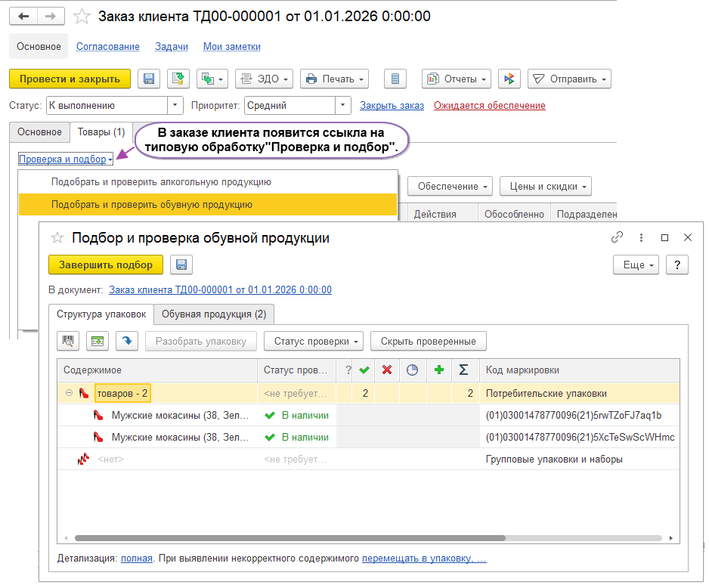
Task: Select row with code ending 5rwTZoFJ7aq1b
Action: pos(369,416)
